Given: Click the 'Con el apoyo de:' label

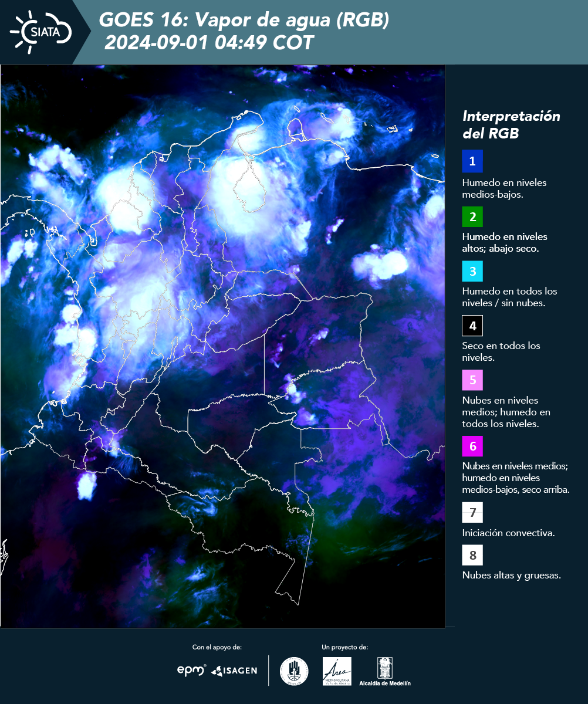Looking at the screenshot, I should tap(217, 647).
